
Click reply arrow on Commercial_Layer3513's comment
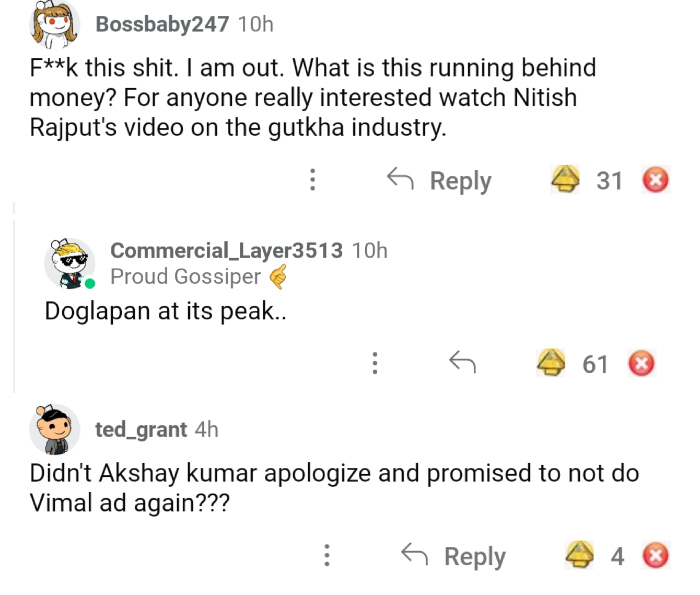click(462, 364)
